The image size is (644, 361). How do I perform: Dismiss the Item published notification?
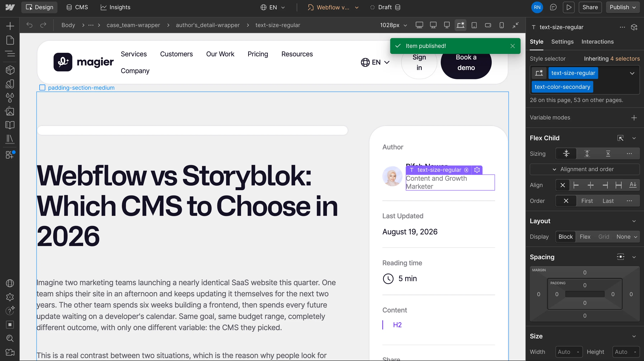(x=513, y=46)
